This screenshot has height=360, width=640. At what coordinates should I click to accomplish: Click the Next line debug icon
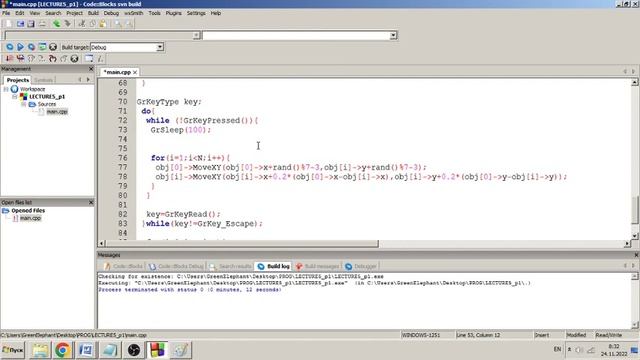(31, 58)
